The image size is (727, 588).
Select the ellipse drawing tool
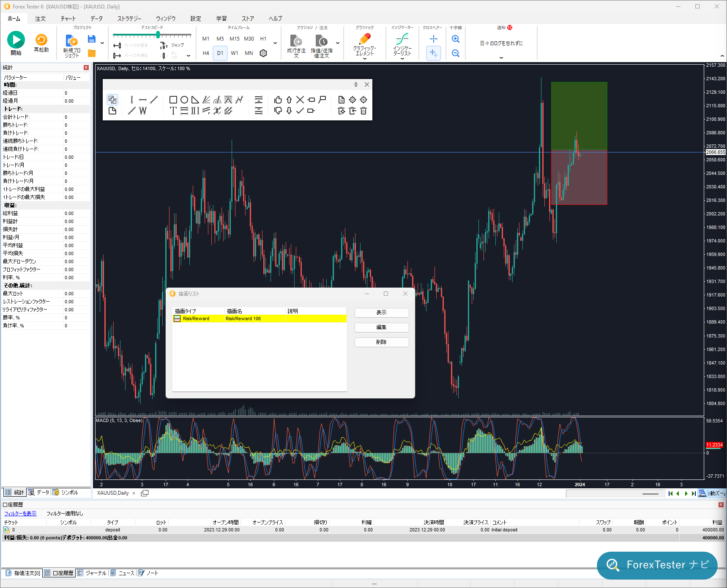[x=184, y=100]
